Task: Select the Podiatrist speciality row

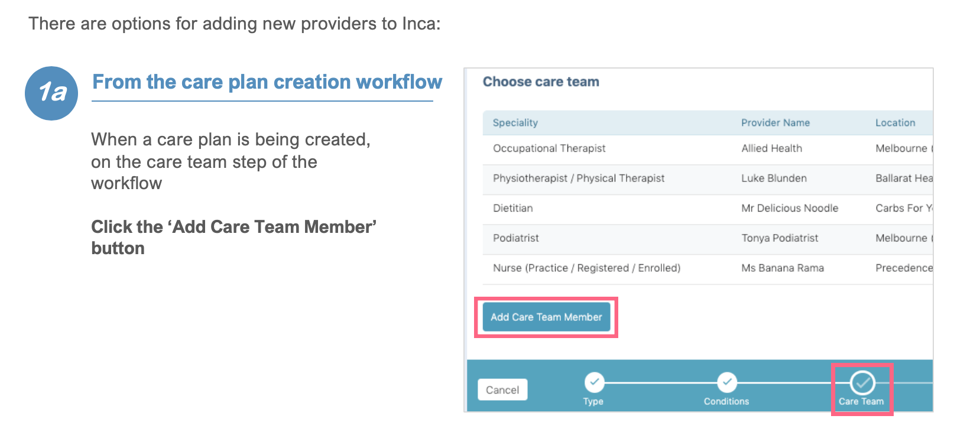Action: pyautogui.click(x=708, y=239)
